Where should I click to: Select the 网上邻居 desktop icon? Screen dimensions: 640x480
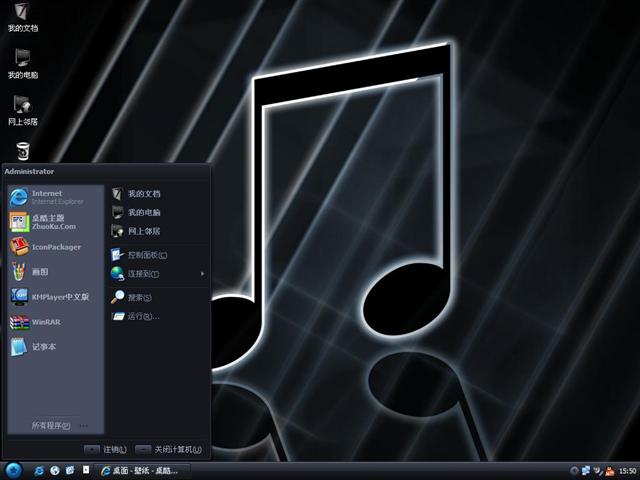click(22, 110)
